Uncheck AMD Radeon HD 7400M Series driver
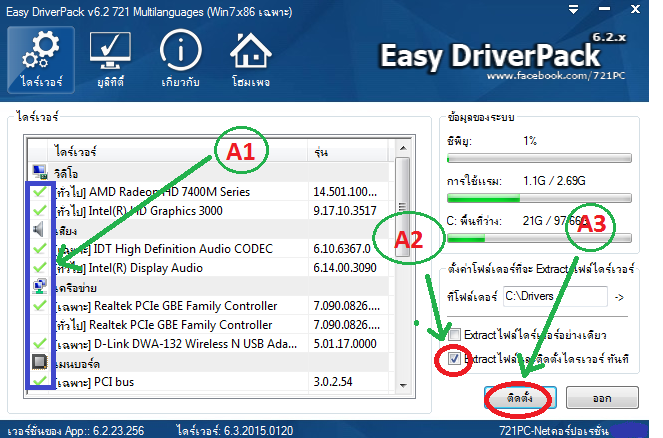 (40, 192)
